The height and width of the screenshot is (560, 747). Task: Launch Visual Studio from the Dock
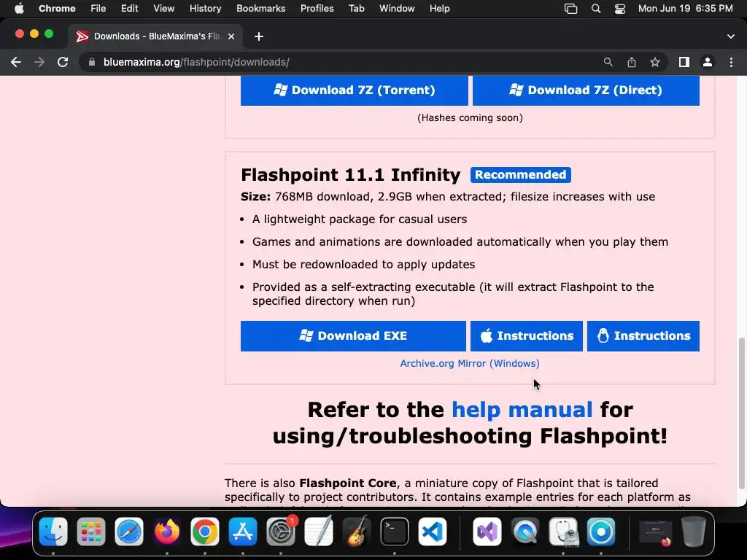click(x=487, y=532)
